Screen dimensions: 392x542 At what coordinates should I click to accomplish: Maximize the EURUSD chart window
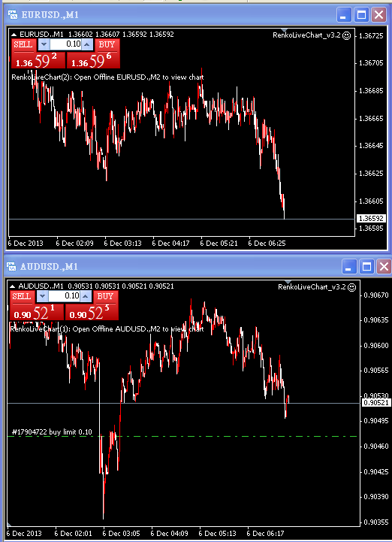pos(362,15)
